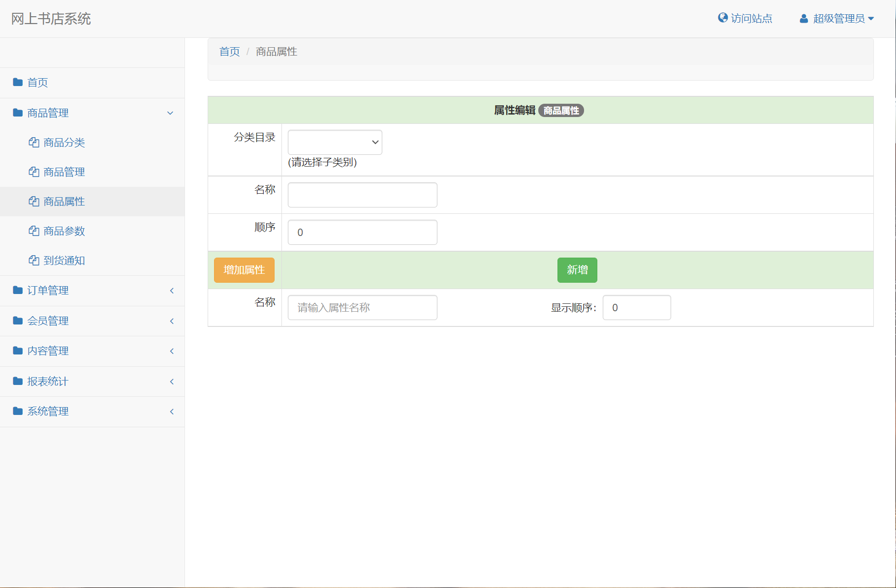Click the green 新增 button
The width and height of the screenshot is (896, 588).
click(577, 270)
